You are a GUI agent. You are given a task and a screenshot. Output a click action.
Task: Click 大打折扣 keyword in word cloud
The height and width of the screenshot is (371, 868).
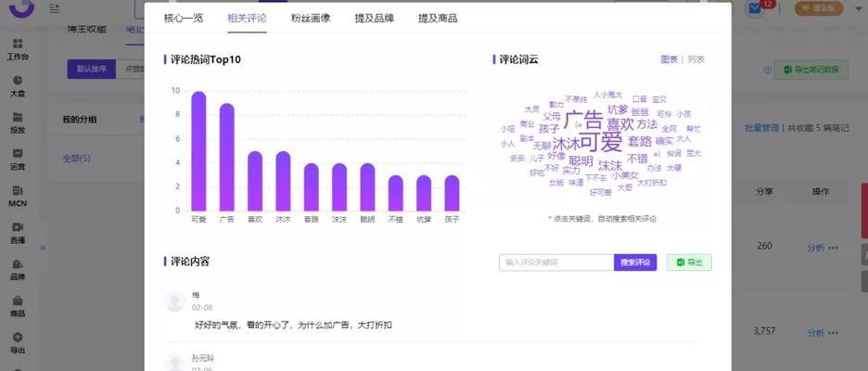coord(652,182)
